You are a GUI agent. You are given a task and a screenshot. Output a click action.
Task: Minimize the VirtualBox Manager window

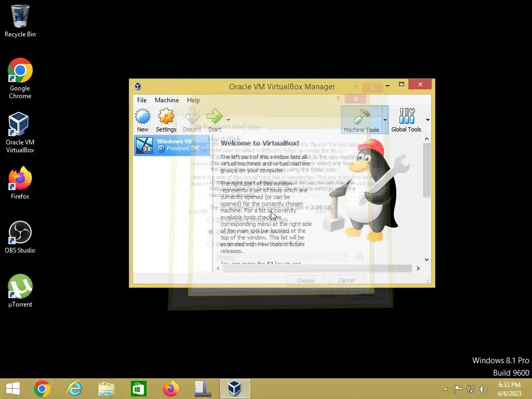[388, 85]
